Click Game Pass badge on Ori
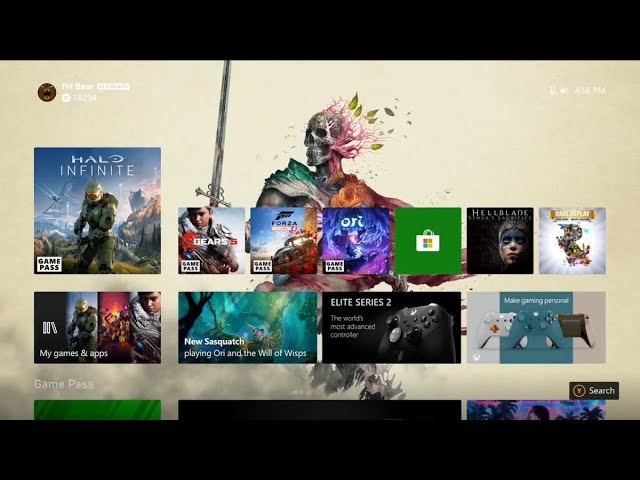The image size is (640, 480). pos(335,266)
